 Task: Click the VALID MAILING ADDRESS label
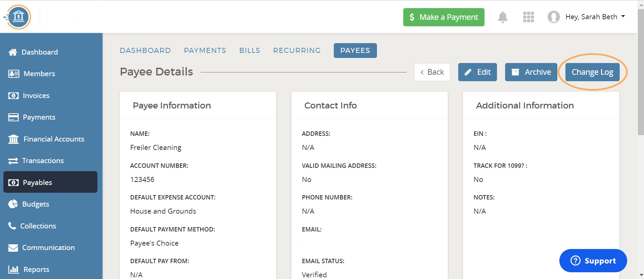coord(339,166)
